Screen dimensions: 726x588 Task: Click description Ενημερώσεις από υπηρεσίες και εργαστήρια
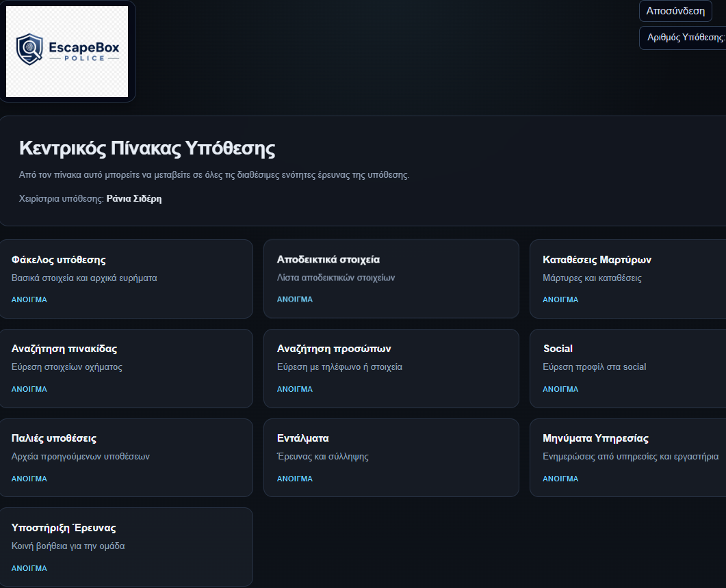coord(631,457)
